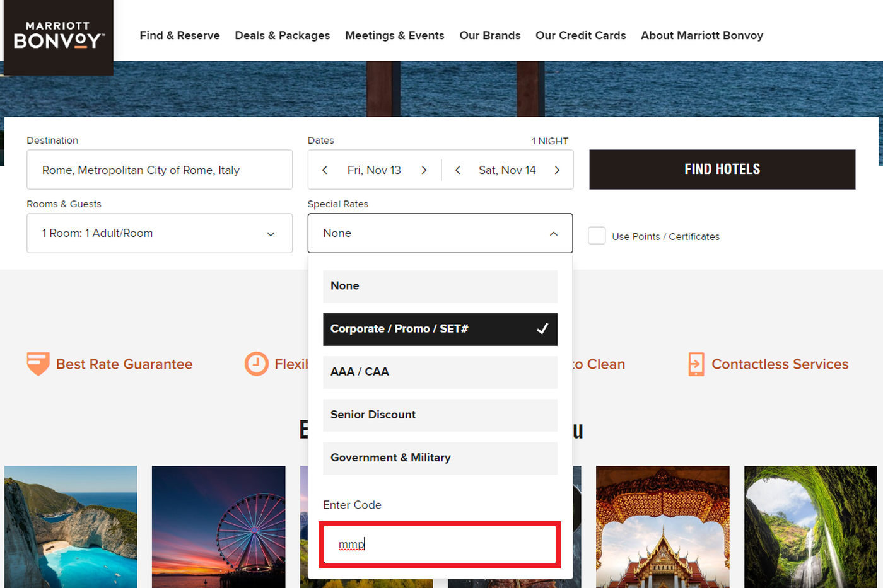Advance the check-in date with the right arrow
Image resolution: width=883 pixels, height=588 pixels.
click(424, 170)
